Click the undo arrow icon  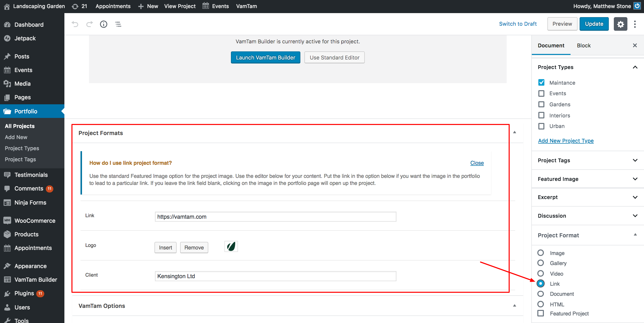[75, 24]
